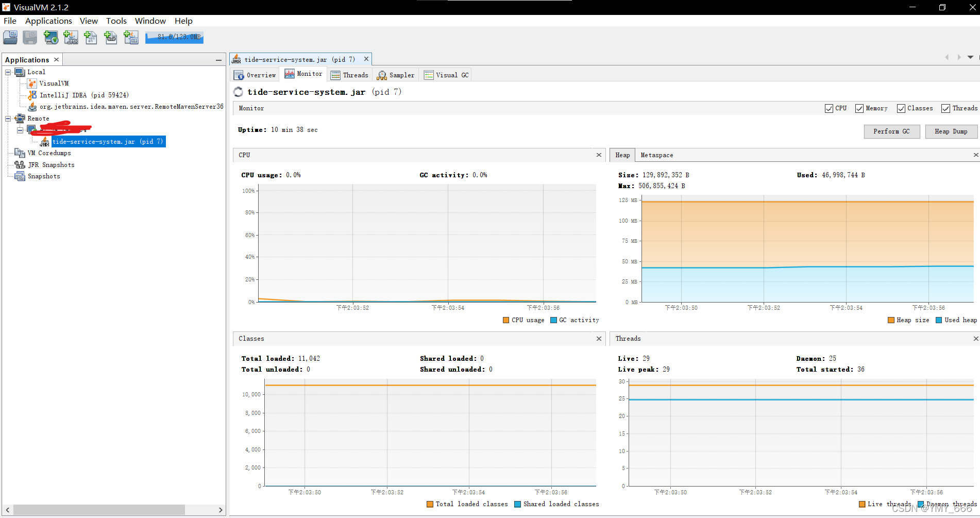
Task: Click the Applications panel horizontal scrollbar
Action: (99, 510)
